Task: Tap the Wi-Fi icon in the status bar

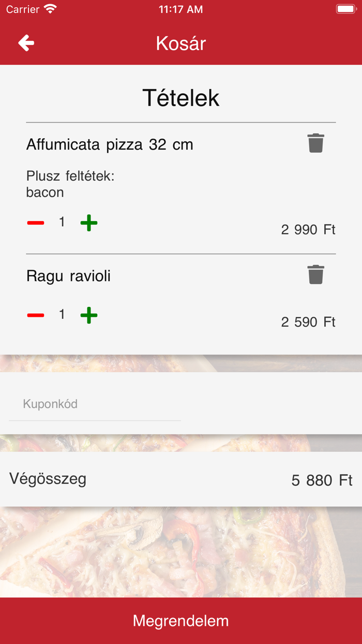Action: (49, 9)
